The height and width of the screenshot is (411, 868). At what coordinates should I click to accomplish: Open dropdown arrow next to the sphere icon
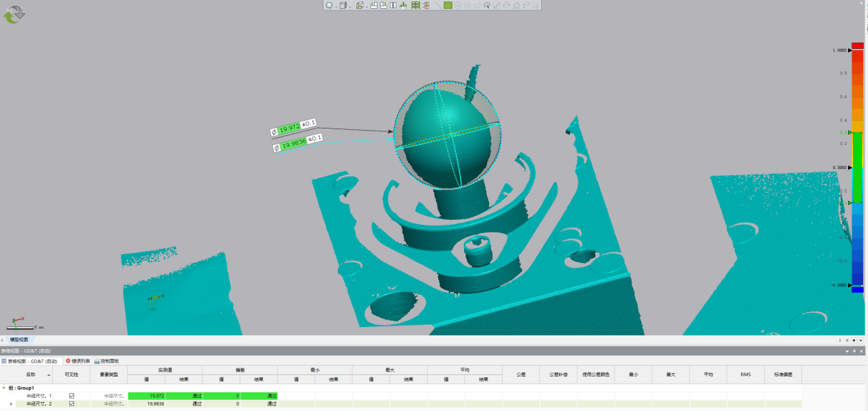pos(336,7)
